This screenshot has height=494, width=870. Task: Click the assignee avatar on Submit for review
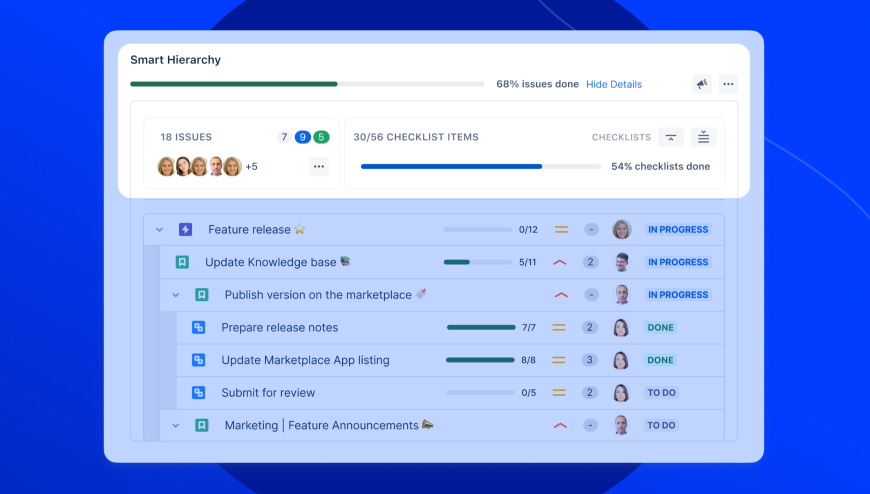pyautogui.click(x=621, y=393)
